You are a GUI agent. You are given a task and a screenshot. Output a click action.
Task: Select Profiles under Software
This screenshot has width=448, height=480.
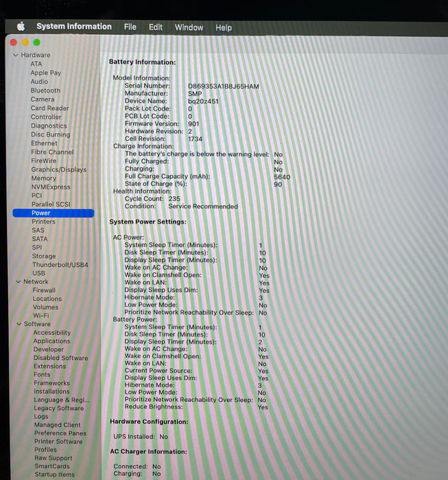46,450
